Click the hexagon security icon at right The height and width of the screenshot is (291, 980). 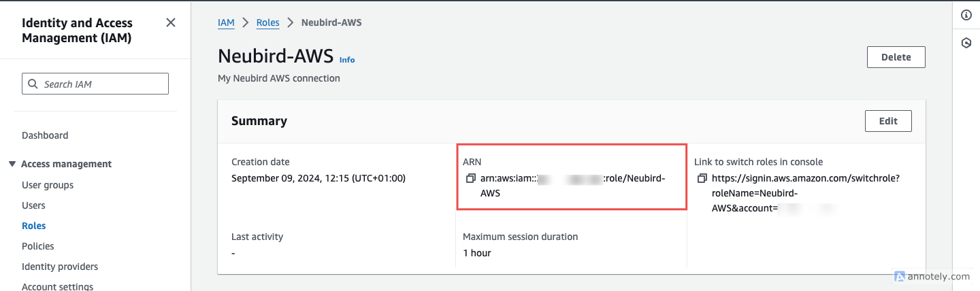coord(966,43)
